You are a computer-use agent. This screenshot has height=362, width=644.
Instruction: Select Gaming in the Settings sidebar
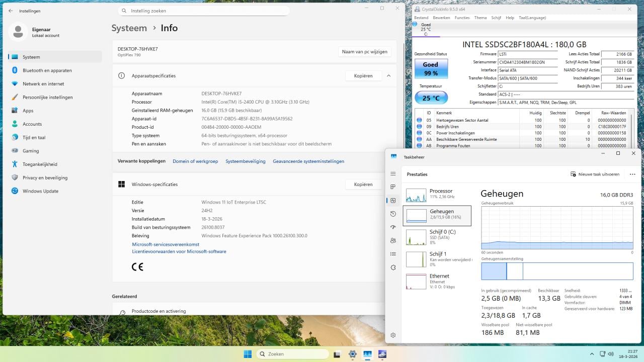pos(30,151)
